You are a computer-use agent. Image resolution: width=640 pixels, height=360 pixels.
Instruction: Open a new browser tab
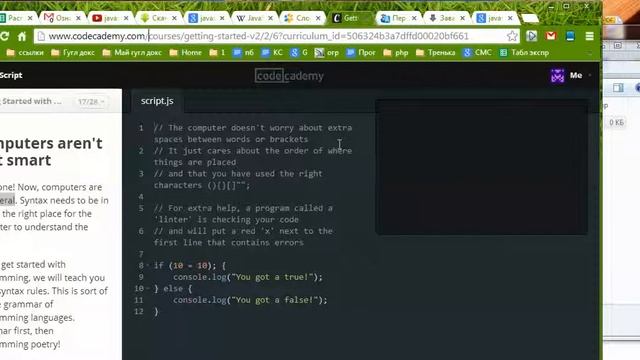(x=530, y=18)
